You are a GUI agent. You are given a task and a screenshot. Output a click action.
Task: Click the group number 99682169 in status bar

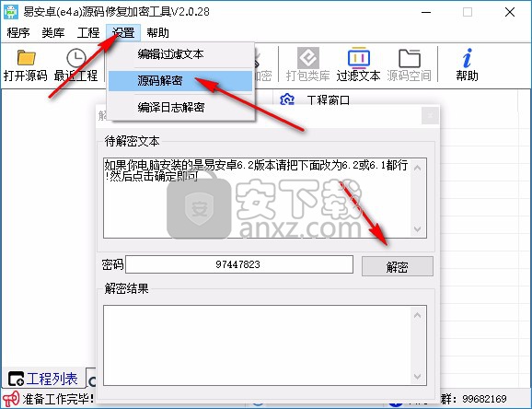(x=484, y=399)
